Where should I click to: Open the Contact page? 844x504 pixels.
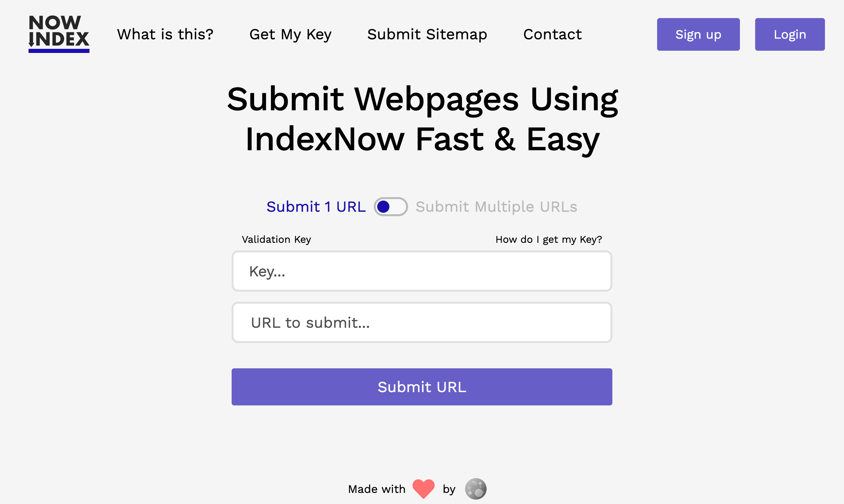pyautogui.click(x=552, y=34)
